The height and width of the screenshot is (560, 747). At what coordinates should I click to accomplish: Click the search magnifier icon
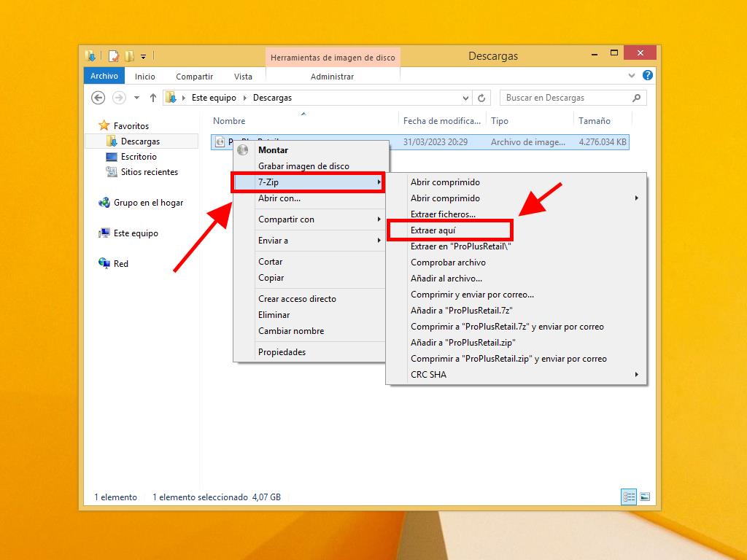(636, 98)
